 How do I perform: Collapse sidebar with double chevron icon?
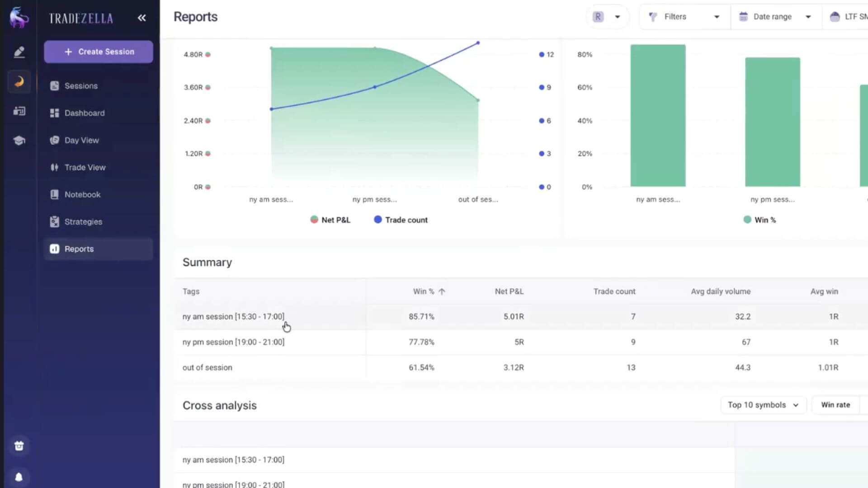pos(142,18)
